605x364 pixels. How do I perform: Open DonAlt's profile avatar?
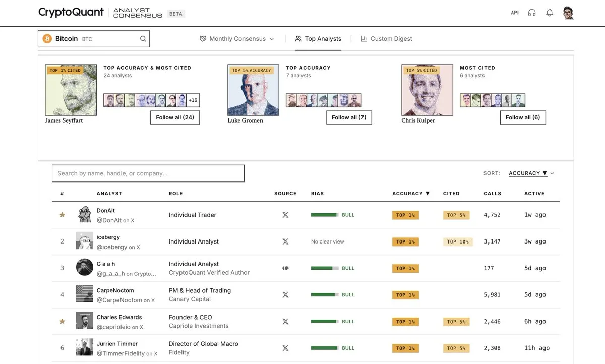(x=85, y=215)
